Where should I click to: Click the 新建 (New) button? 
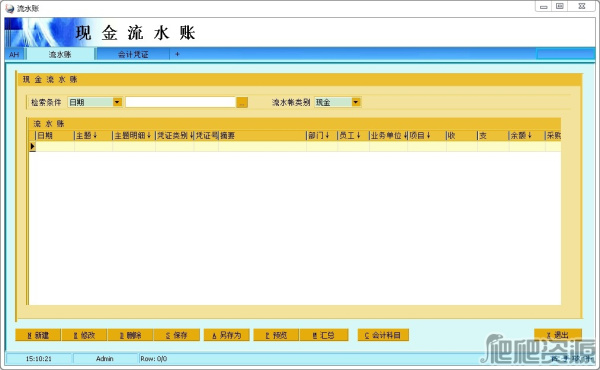(38, 335)
